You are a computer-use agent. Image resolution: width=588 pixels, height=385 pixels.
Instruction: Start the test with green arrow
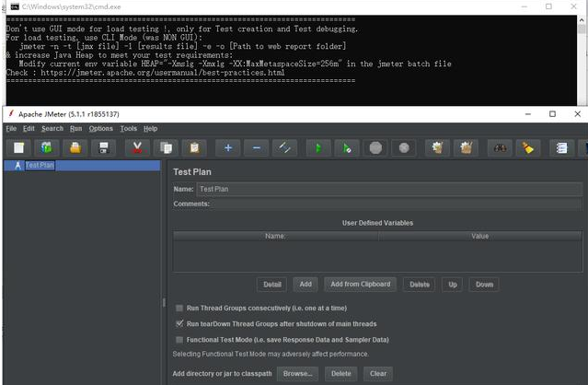click(x=318, y=148)
